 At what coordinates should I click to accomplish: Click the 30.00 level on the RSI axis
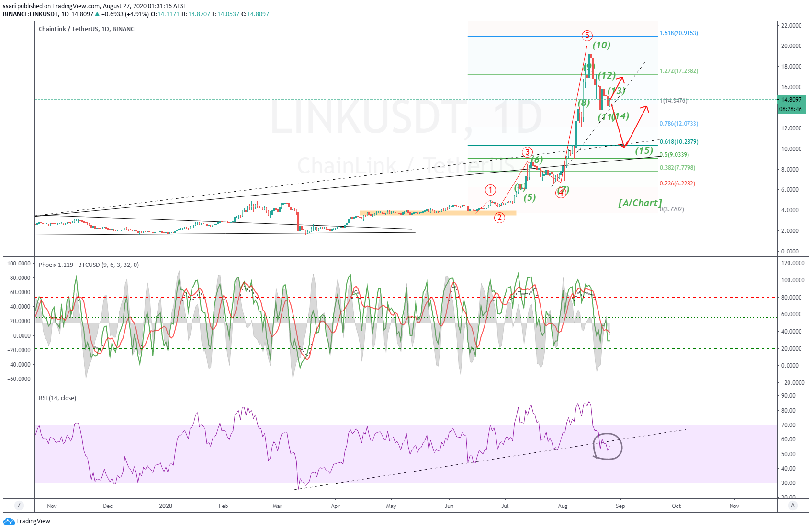pyautogui.click(x=789, y=483)
